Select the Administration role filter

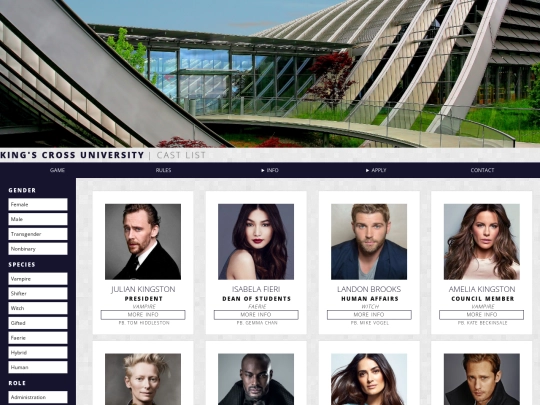click(x=38, y=397)
